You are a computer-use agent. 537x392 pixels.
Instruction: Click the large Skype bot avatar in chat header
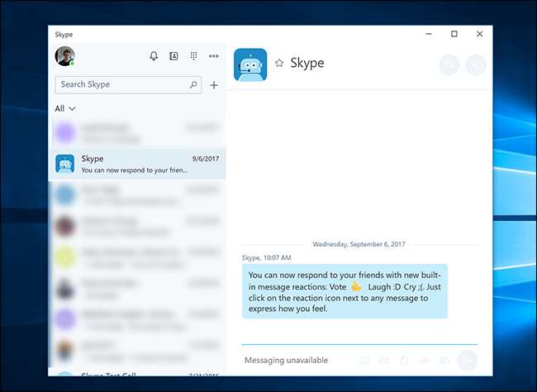(x=250, y=64)
